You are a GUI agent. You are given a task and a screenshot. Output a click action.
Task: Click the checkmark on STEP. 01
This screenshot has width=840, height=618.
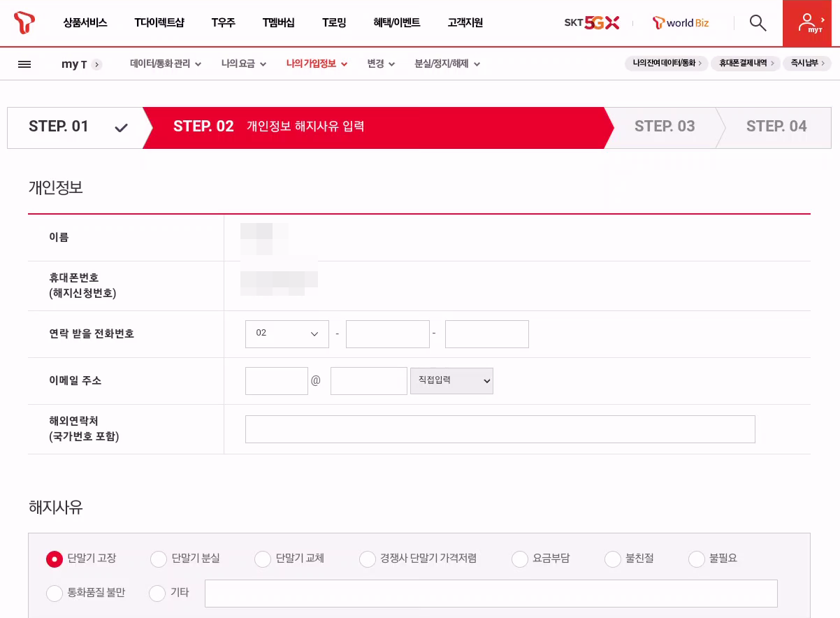tap(121, 127)
